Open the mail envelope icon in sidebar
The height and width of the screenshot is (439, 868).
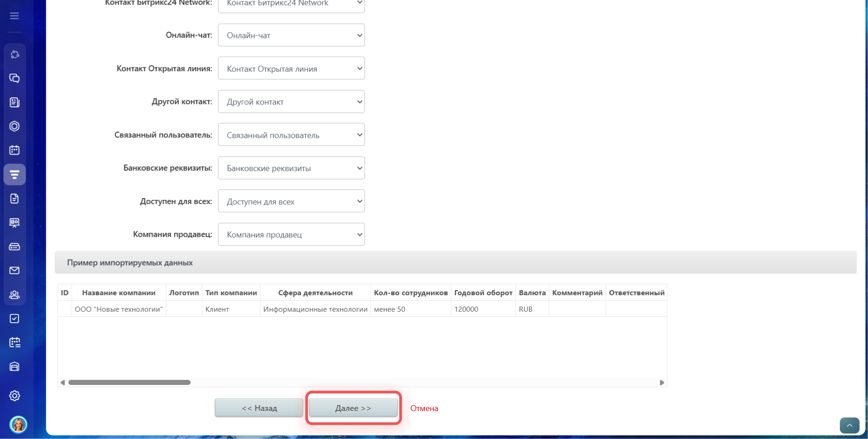15,271
